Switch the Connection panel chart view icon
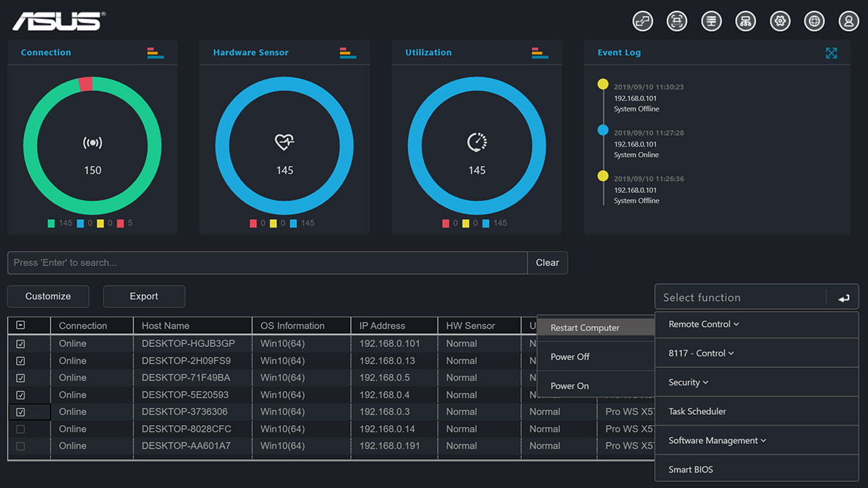The height and width of the screenshot is (488, 868). [156, 53]
